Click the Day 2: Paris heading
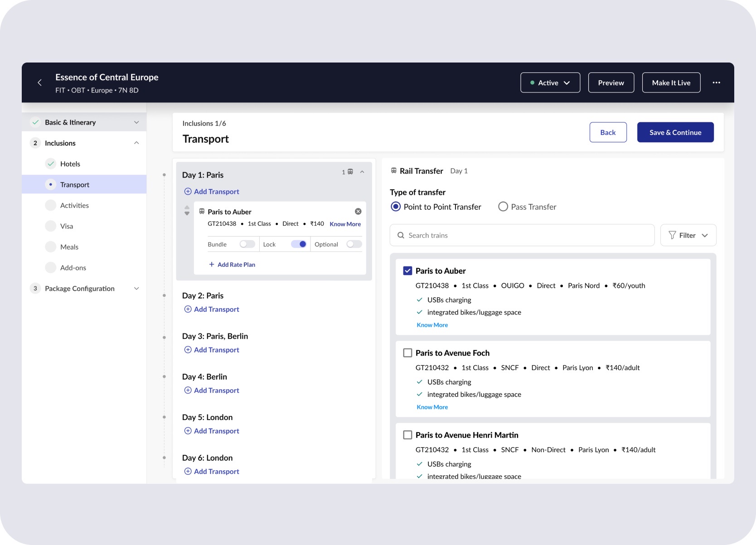 [203, 295]
